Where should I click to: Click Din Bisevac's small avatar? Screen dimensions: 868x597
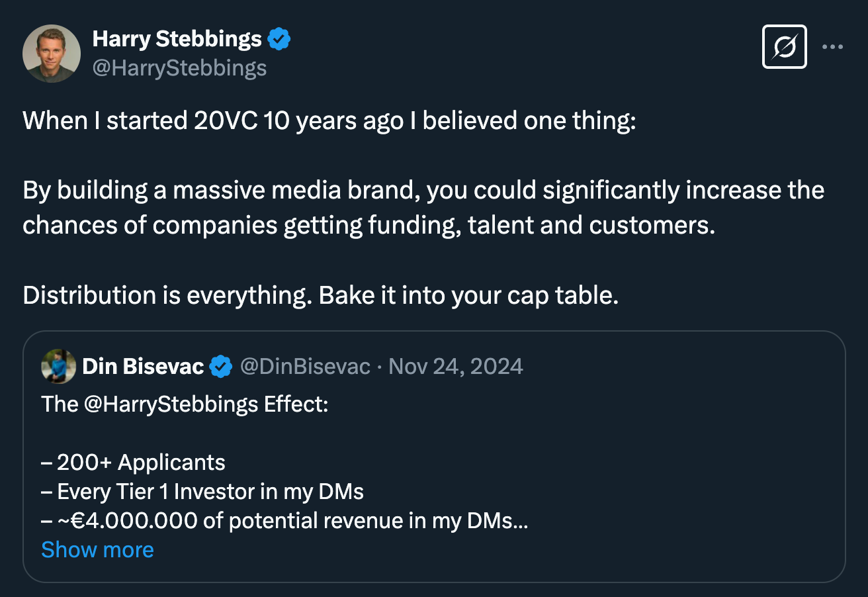coord(58,366)
